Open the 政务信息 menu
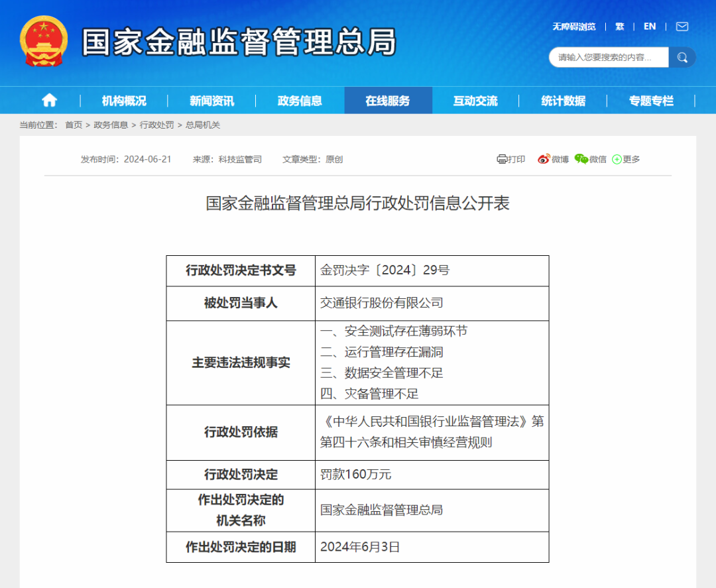 pyautogui.click(x=299, y=99)
